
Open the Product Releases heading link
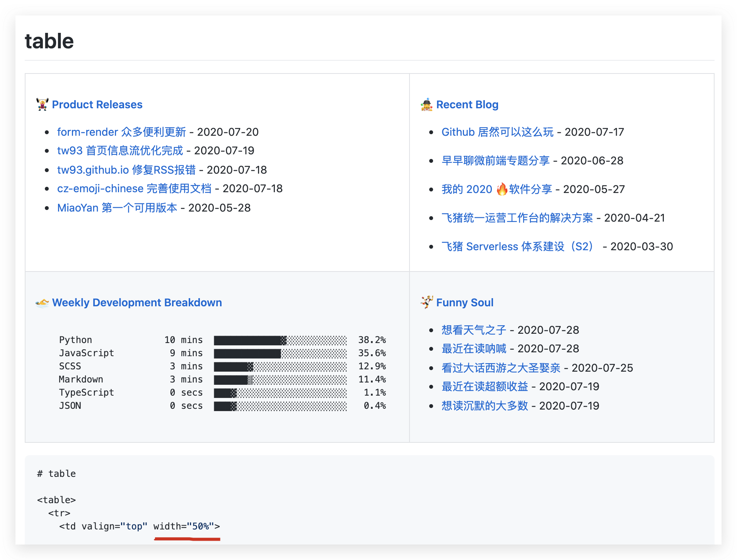[x=97, y=104]
